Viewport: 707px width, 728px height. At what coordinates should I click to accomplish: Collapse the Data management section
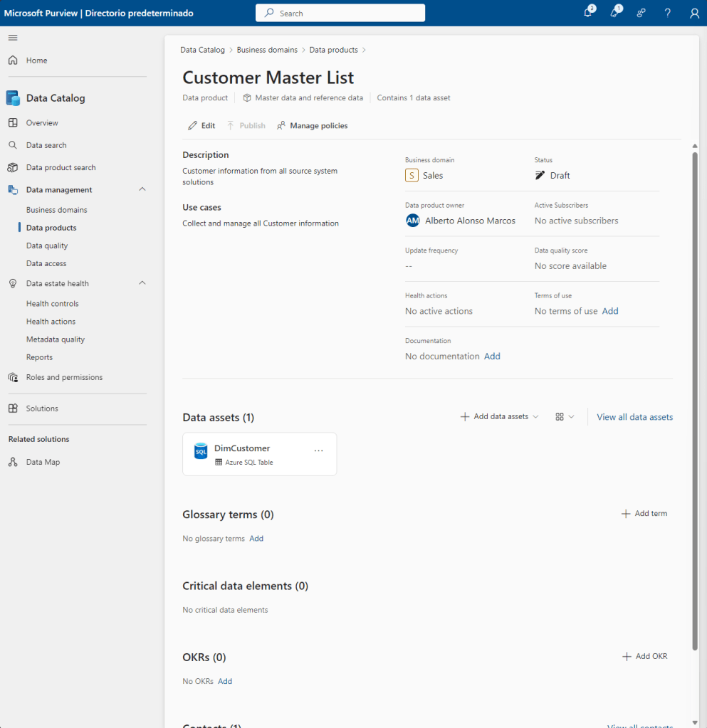[142, 189]
